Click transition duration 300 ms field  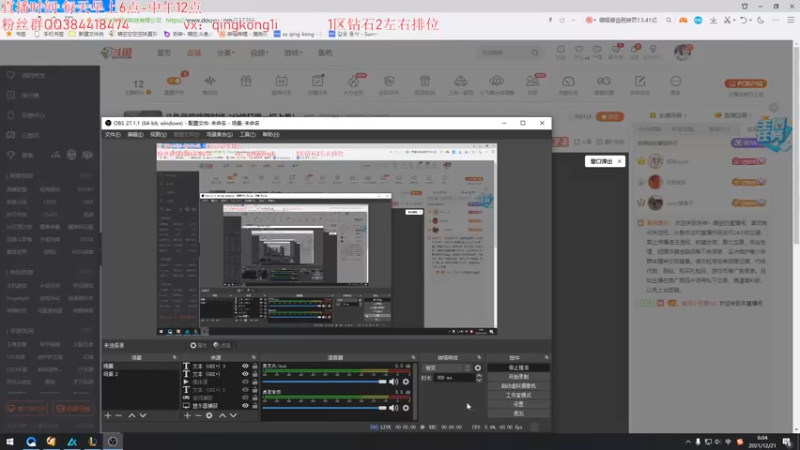coord(454,378)
